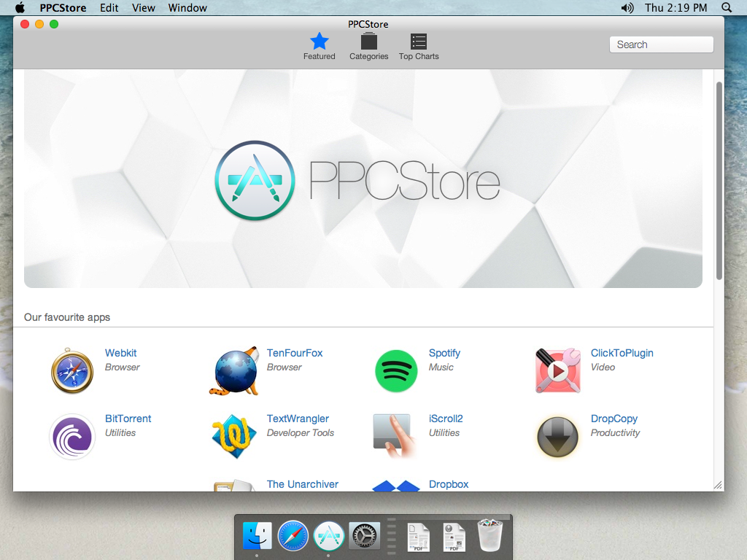Click the Webkit compass app icon
Viewport: 747px width, 560px height.
tap(72, 371)
